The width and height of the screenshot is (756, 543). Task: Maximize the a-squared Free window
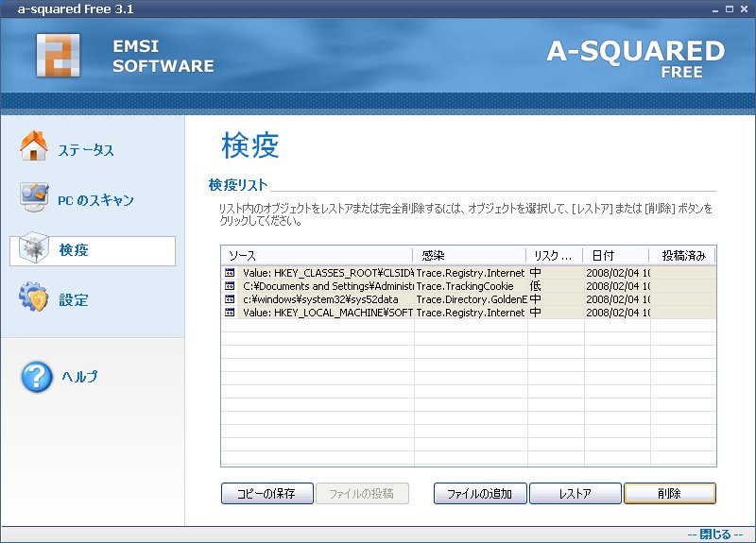pyautogui.click(x=730, y=9)
